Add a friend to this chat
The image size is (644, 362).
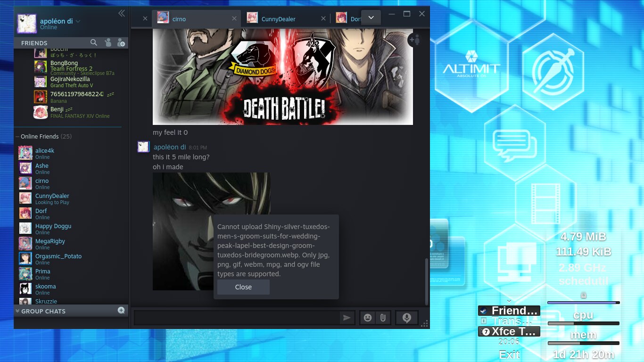[414, 40]
